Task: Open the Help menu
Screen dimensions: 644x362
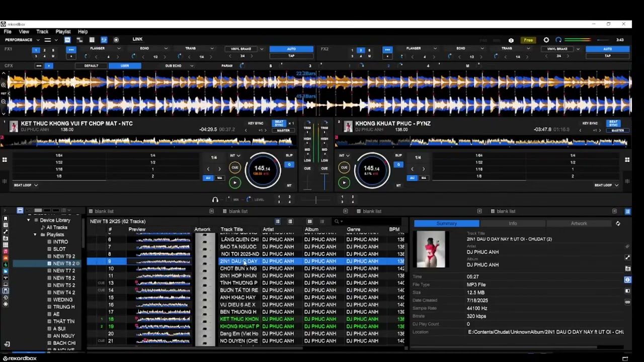Action: tap(83, 32)
